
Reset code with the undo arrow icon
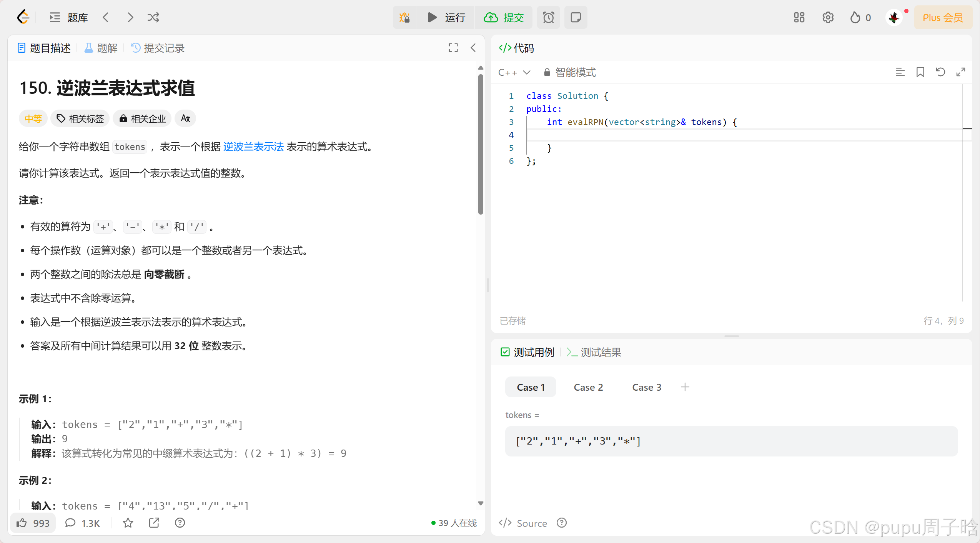coord(940,72)
